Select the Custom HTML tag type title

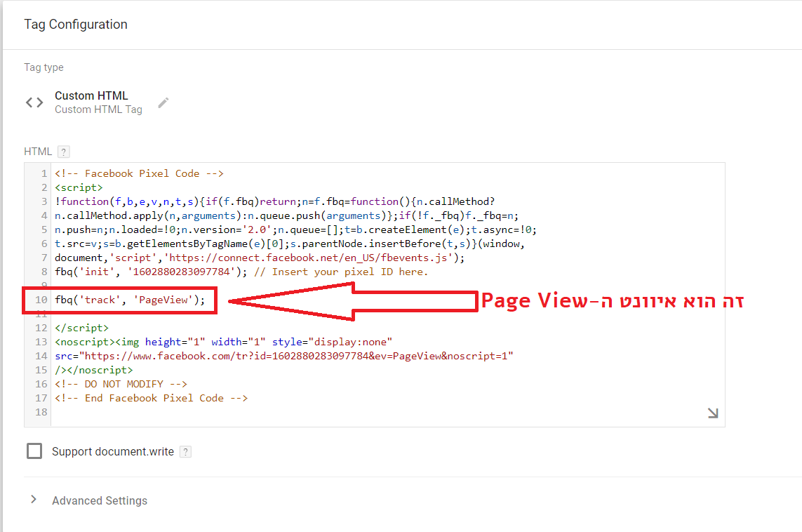(91, 95)
